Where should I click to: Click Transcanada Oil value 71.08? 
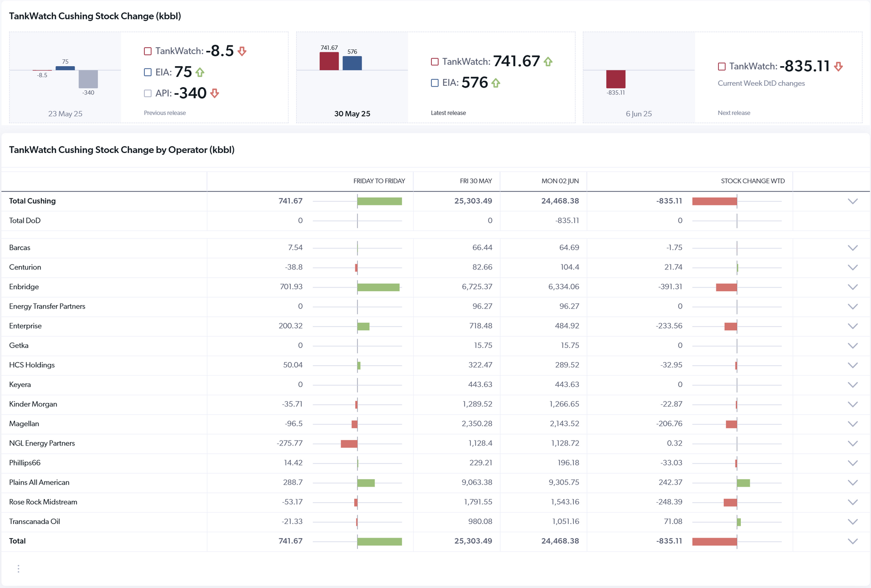click(x=673, y=521)
